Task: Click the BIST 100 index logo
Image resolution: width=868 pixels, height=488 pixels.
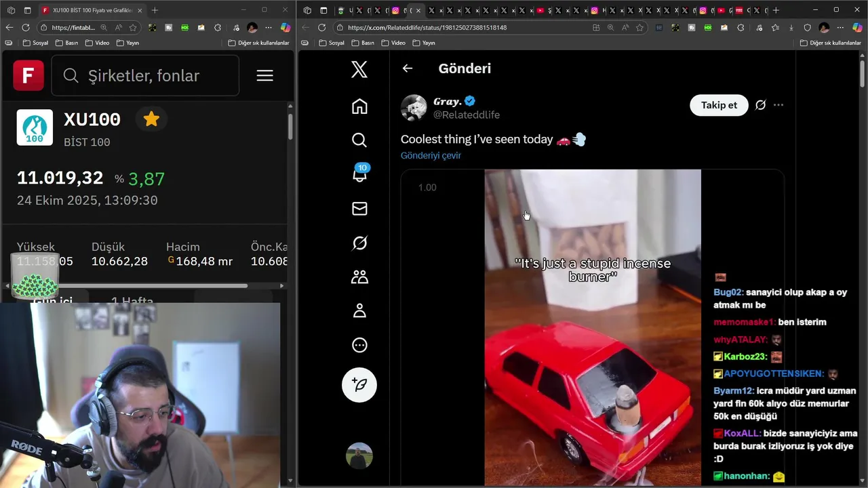Action: point(35,127)
